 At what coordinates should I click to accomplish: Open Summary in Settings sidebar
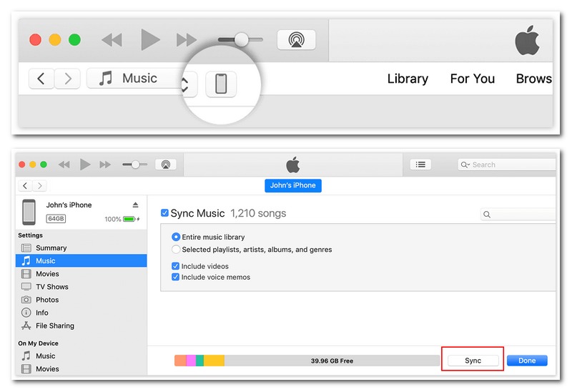click(81, 248)
